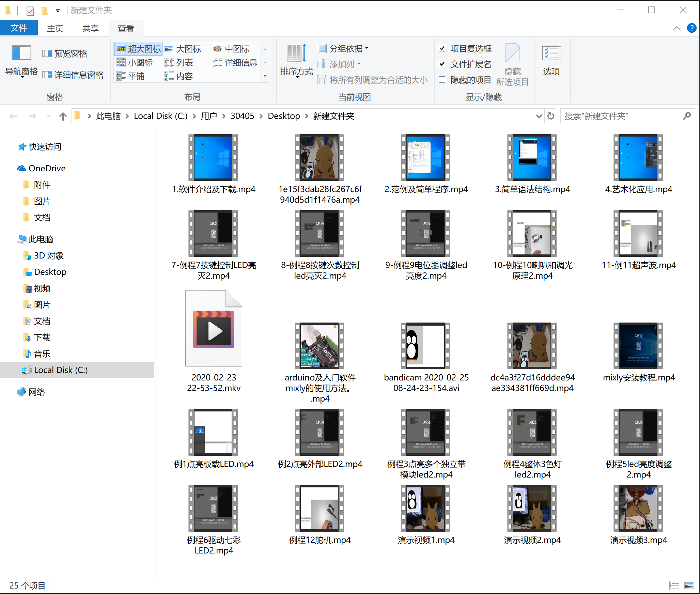Open Add columns dropdown
The image size is (700, 594).
339,64
